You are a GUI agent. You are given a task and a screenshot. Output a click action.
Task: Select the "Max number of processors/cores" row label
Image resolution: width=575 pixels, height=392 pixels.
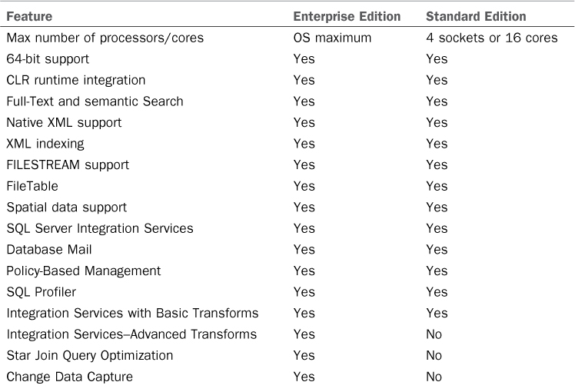[105, 38]
